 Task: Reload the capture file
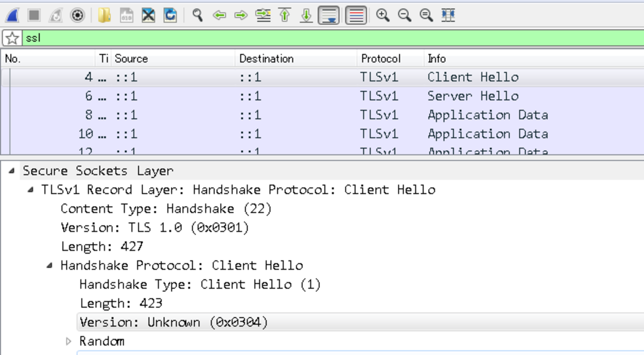click(170, 15)
